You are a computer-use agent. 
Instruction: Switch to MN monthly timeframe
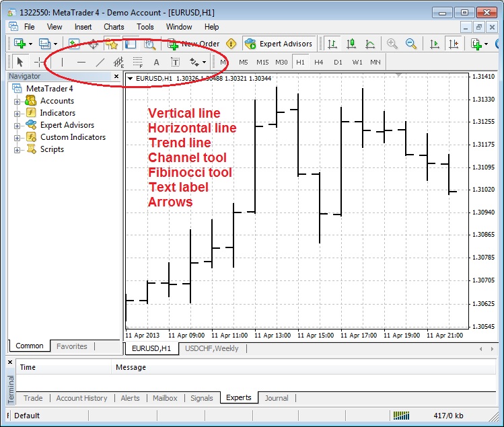(375, 63)
